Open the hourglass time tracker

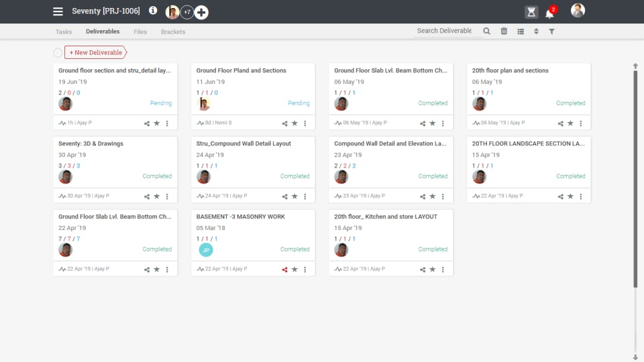coord(531,12)
